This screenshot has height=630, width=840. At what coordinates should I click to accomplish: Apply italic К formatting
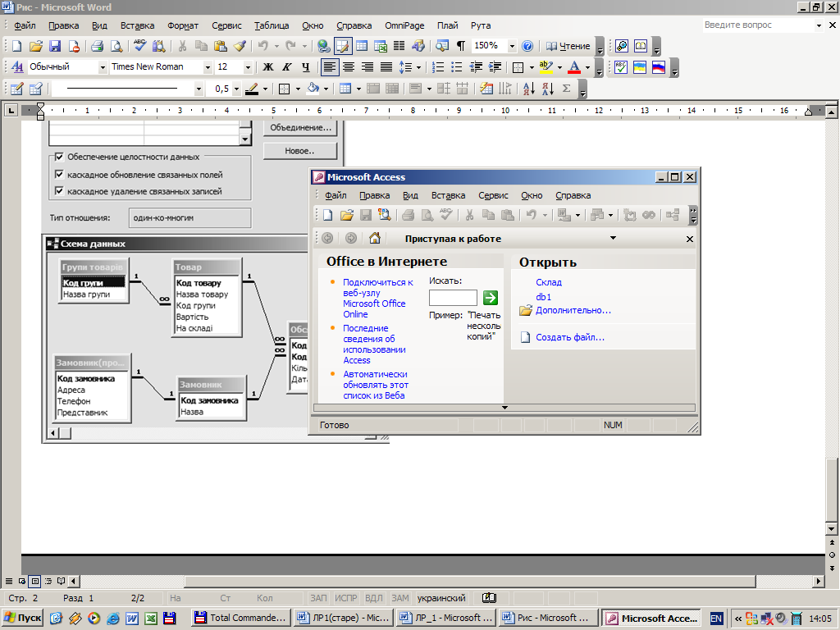point(286,67)
